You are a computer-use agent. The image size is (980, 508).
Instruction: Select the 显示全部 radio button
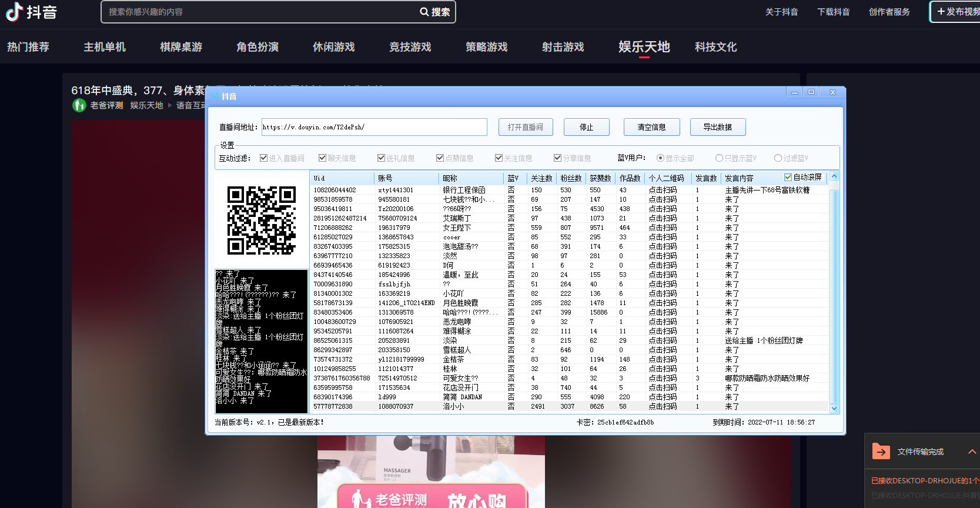[661, 158]
